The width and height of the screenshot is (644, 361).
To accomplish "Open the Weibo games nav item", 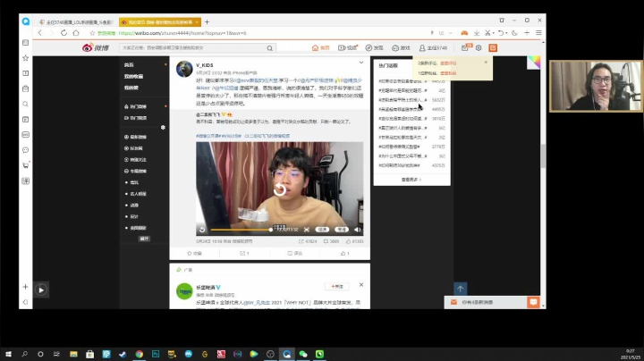I will point(401,48).
